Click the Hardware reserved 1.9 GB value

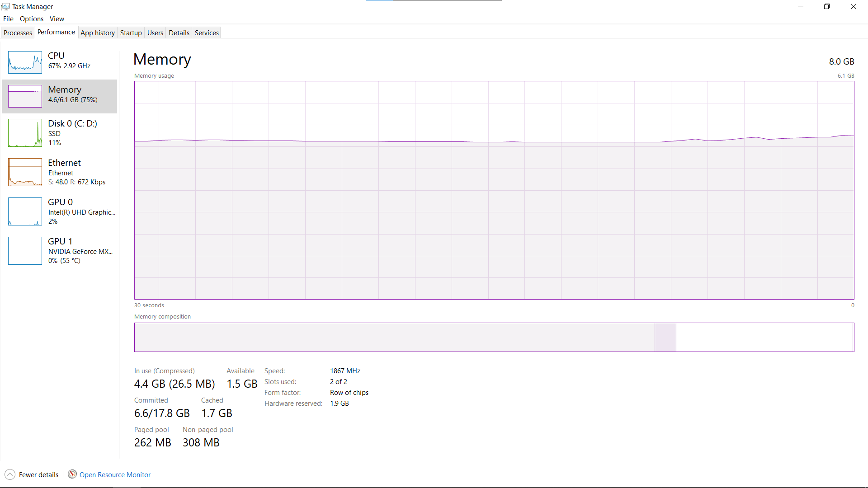tap(340, 403)
